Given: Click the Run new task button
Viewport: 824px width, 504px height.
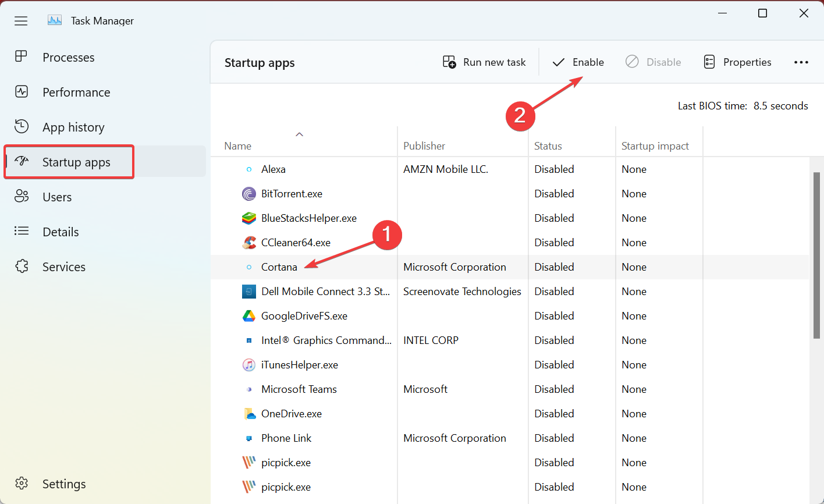Looking at the screenshot, I should (484, 62).
